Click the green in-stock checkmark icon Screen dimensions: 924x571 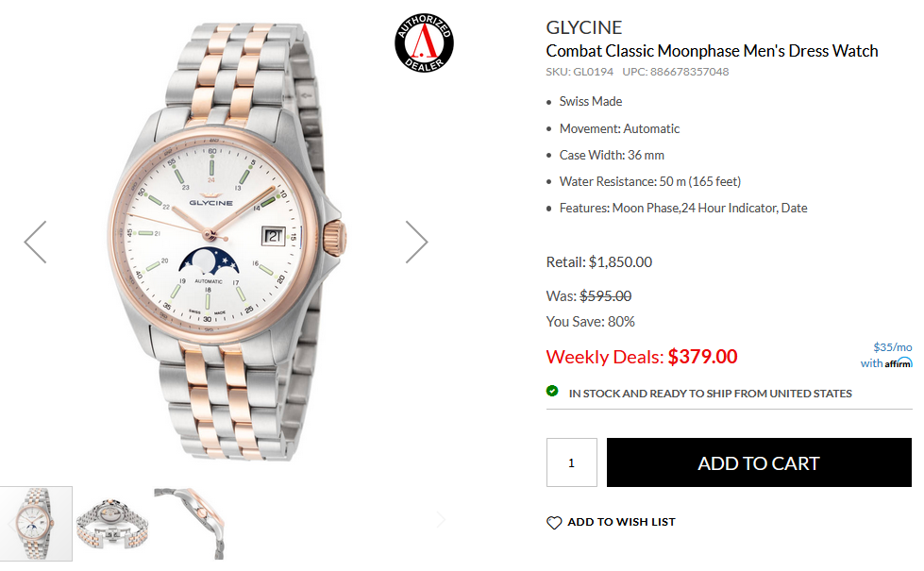pyautogui.click(x=552, y=391)
